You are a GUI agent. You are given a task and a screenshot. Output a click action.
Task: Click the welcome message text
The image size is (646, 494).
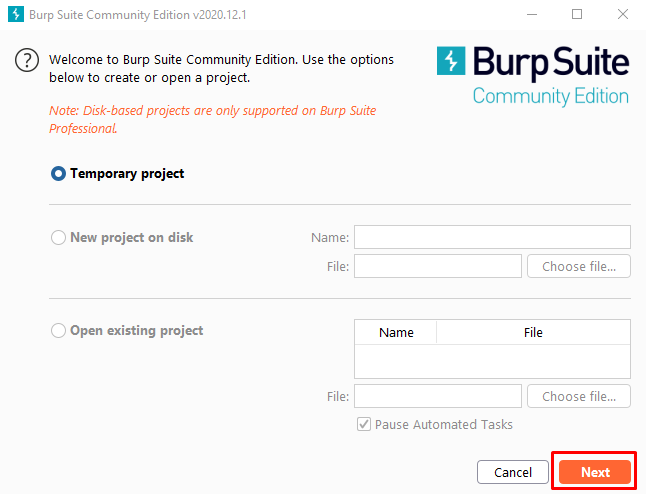pyautogui.click(x=221, y=68)
